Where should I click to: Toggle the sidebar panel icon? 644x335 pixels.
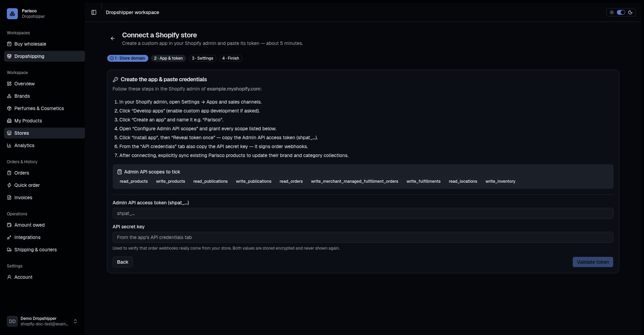click(x=94, y=12)
